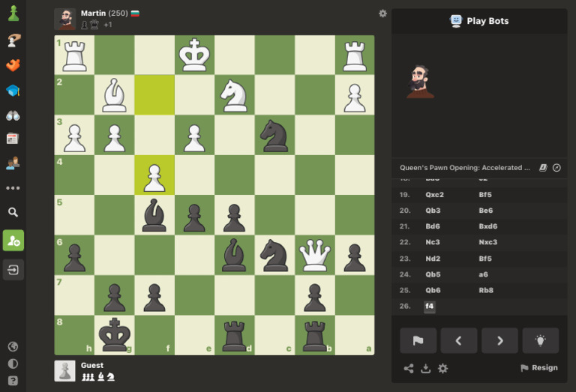Click the highlighted empty f2 square

(x=154, y=95)
